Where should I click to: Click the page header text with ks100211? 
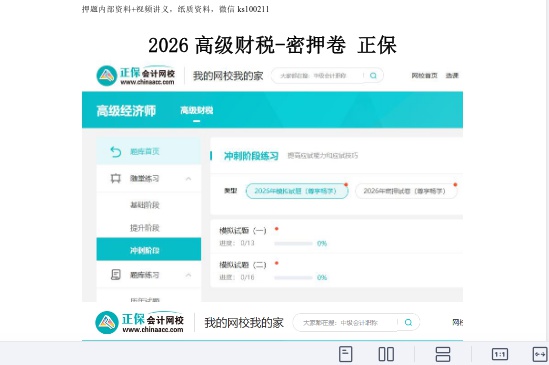point(175,9)
